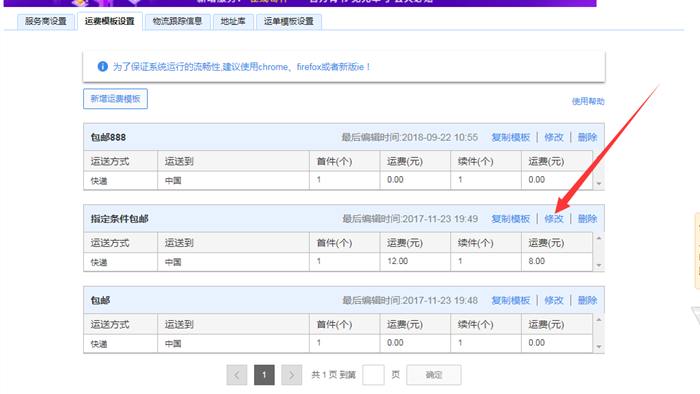
Task: Click the 指定条件包邮 template title
Action: click(x=119, y=219)
